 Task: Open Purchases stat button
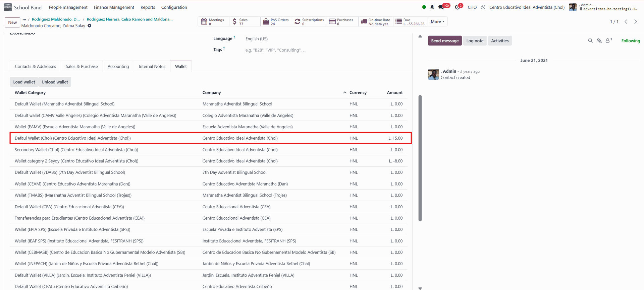coord(342,22)
